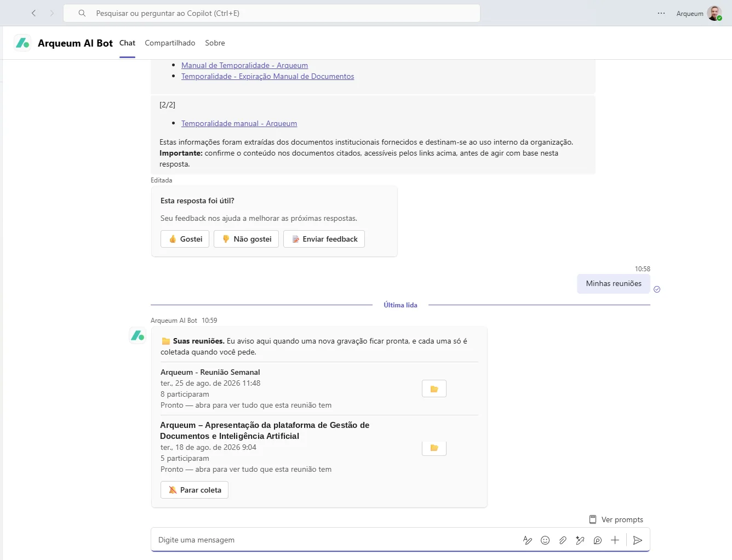Click the Não gostei button
Image resolution: width=732 pixels, height=560 pixels.
click(x=247, y=239)
